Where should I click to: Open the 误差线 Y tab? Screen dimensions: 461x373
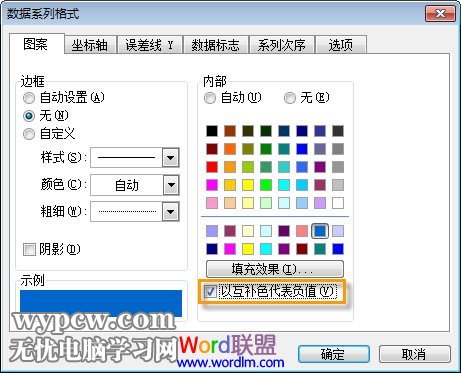pos(150,45)
